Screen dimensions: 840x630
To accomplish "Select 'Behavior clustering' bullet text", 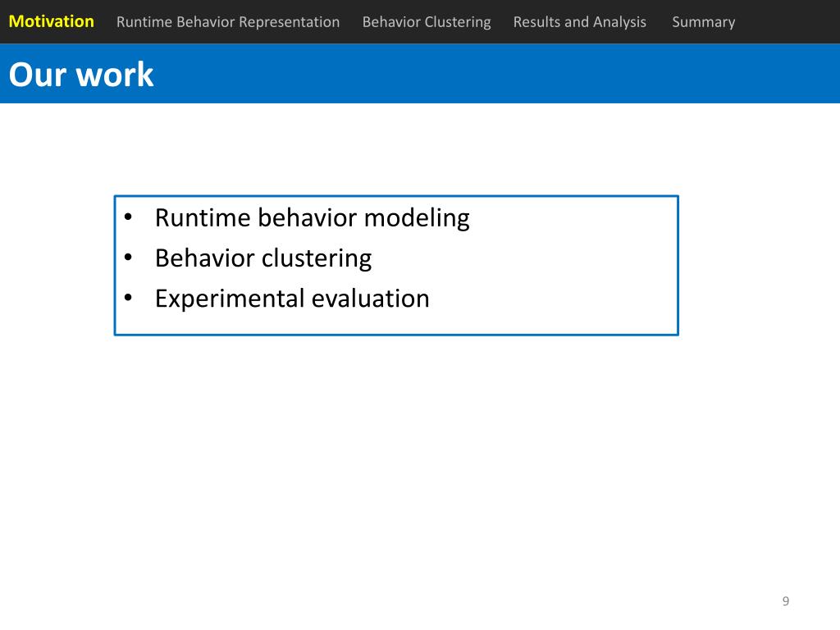I will click(x=263, y=258).
